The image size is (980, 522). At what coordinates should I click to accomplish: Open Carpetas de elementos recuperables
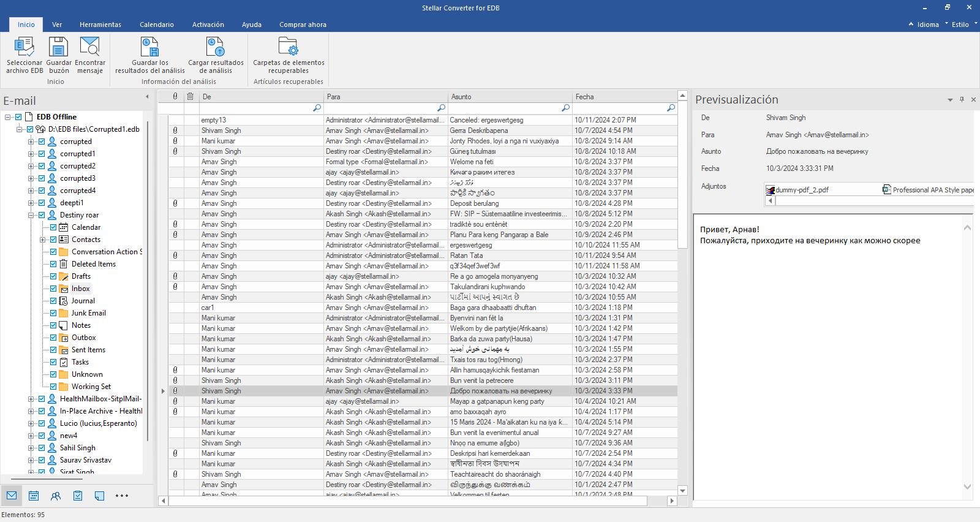(288, 55)
